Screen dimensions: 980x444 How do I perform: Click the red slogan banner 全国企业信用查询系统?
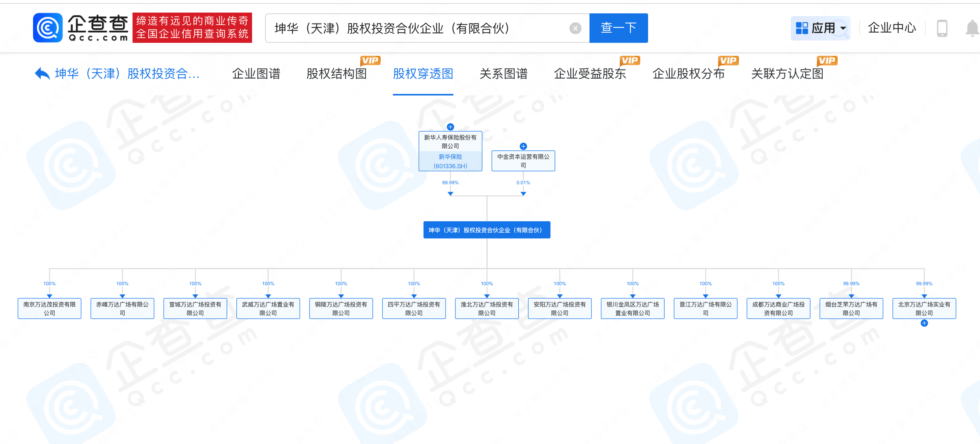(192, 28)
